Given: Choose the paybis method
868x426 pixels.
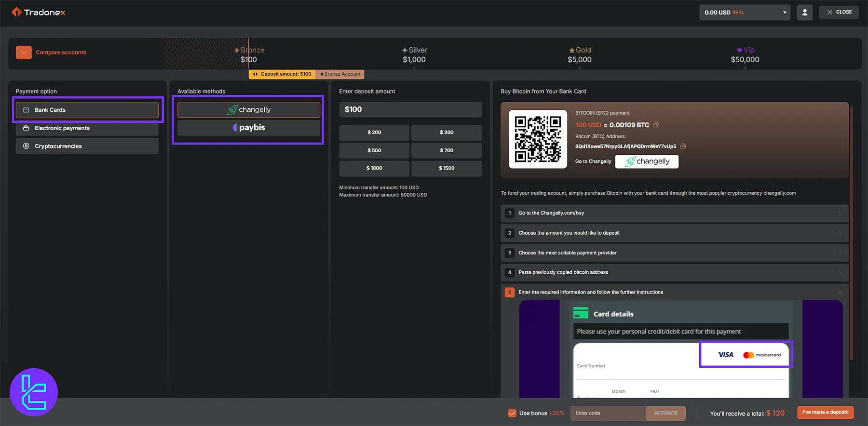Looking at the screenshot, I should pos(249,128).
